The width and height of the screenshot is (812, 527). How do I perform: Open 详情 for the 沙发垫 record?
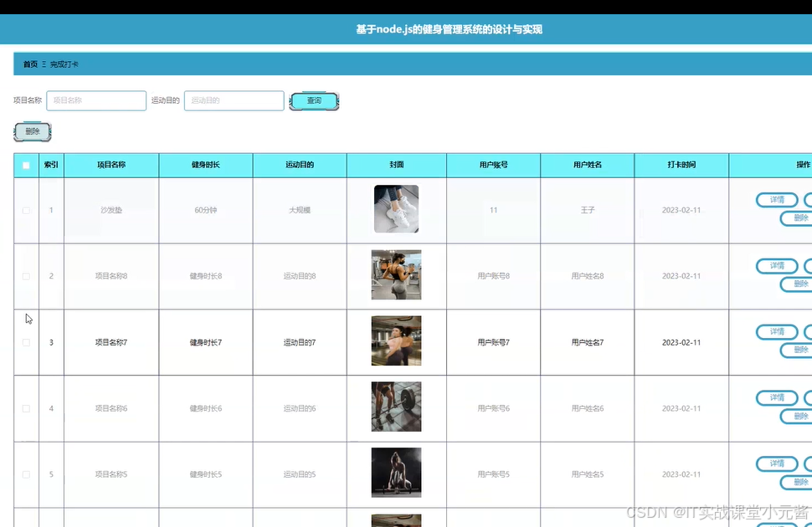point(776,200)
